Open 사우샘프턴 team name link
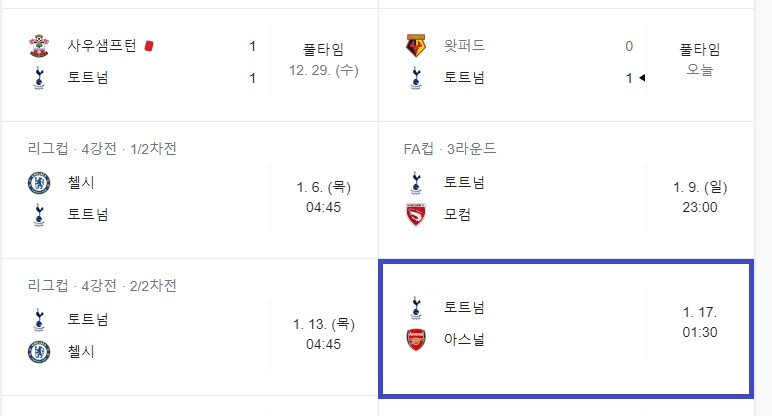 (x=102, y=46)
